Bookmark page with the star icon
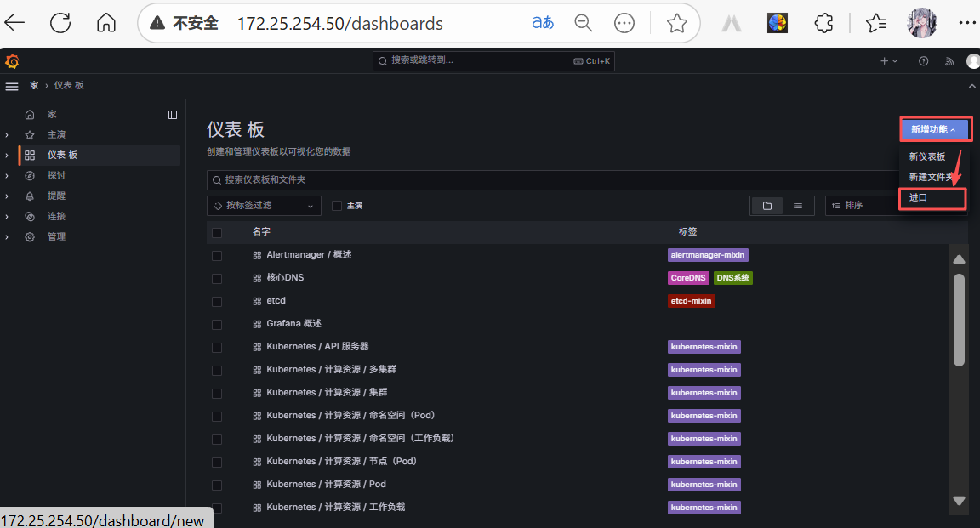The width and height of the screenshot is (980, 528). point(677,23)
